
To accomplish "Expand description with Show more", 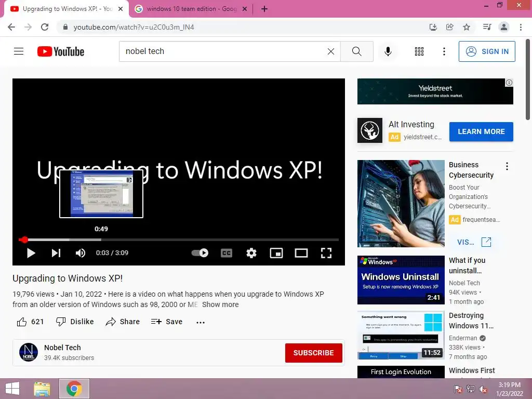I will point(220,304).
